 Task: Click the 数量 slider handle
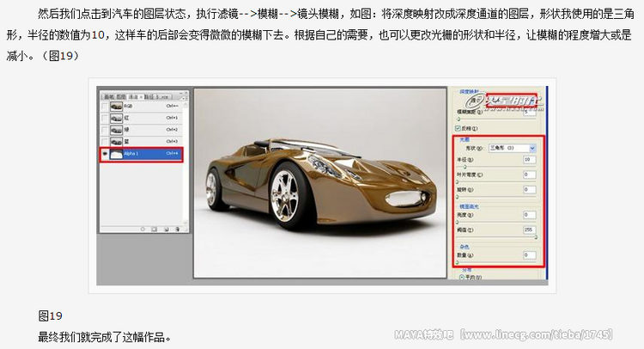coord(457,262)
